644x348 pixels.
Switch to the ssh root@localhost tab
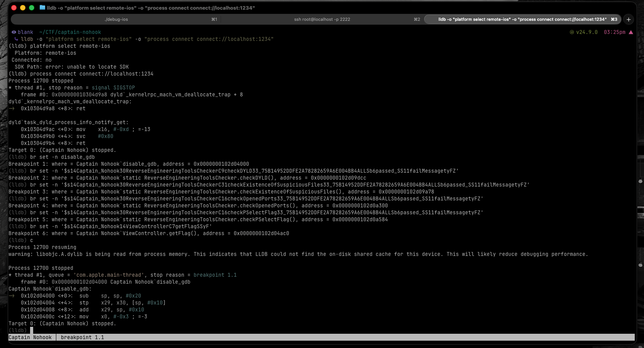pyautogui.click(x=322, y=19)
